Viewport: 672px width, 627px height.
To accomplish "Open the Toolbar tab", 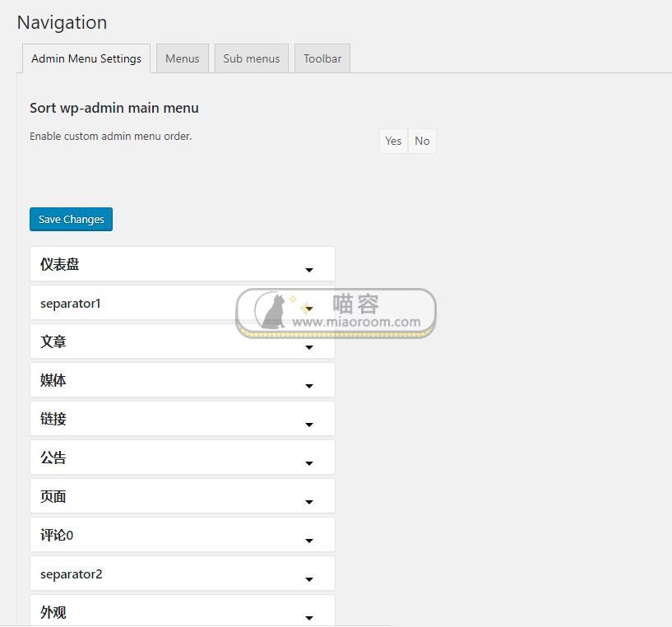I will (322, 58).
